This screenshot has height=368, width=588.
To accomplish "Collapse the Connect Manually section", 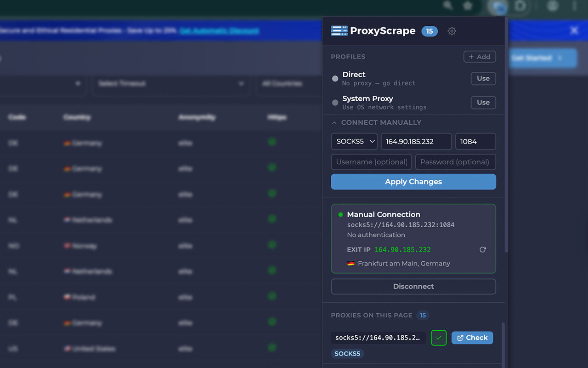I will pyautogui.click(x=376, y=123).
